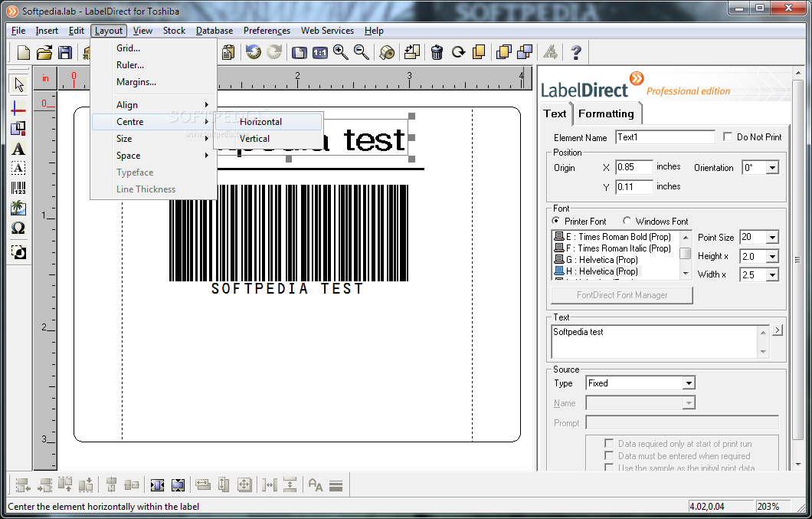
Task: Select the Windows Font radio button
Action: (x=627, y=221)
